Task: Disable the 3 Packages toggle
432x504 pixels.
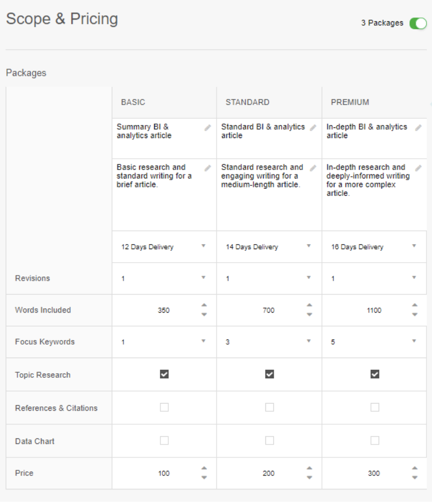Action: coord(417,23)
